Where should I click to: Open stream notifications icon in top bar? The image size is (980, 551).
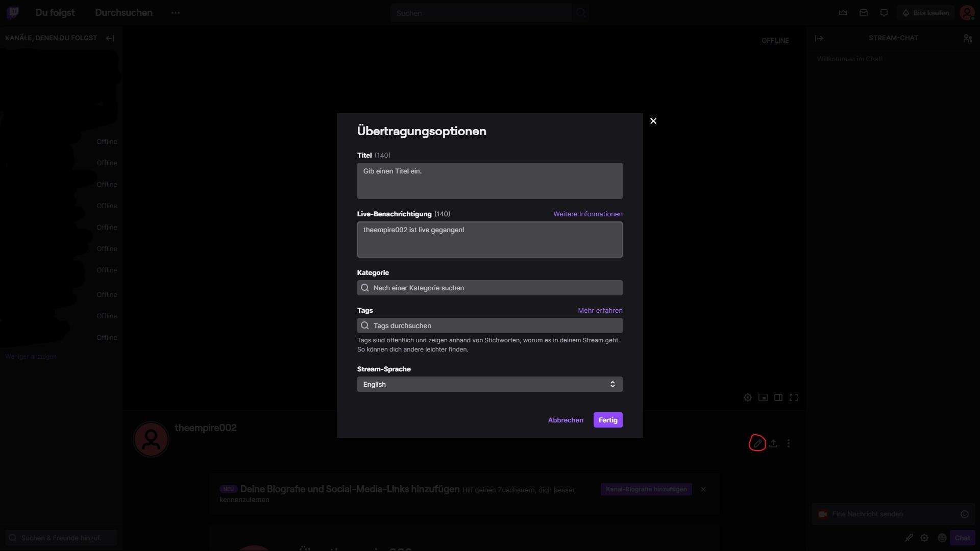tap(884, 13)
